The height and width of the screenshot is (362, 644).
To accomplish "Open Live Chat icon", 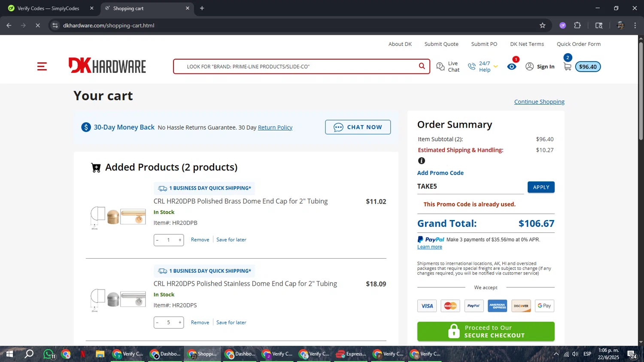I will tap(440, 66).
